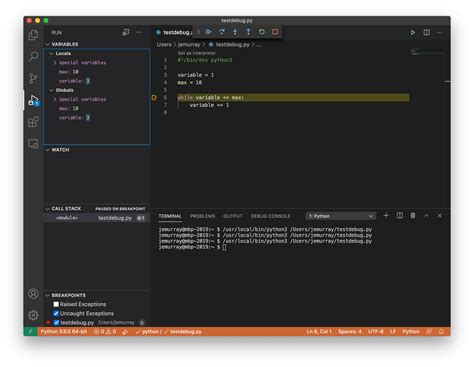The height and width of the screenshot is (367, 474).
Task: Click Step Out debug button
Action: (x=248, y=32)
